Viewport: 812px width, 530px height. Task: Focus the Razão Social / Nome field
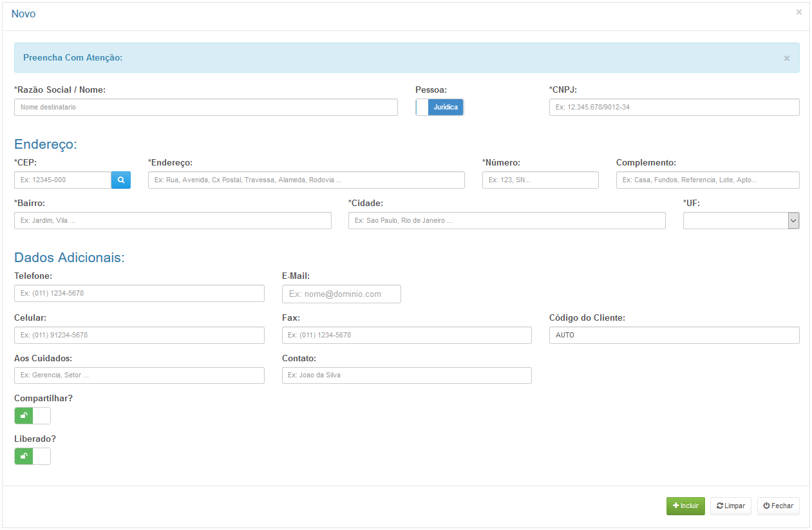tap(205, 108)
